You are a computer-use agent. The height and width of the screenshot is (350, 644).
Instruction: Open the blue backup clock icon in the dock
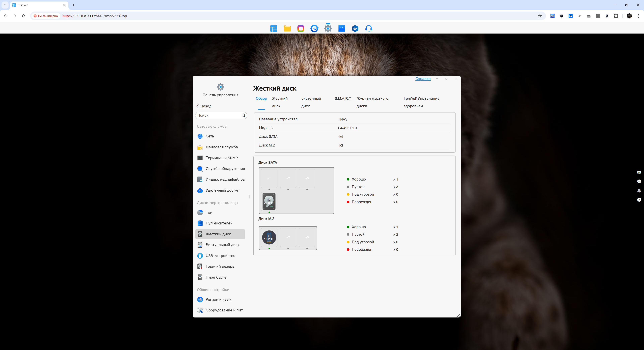tap(314, 28)
